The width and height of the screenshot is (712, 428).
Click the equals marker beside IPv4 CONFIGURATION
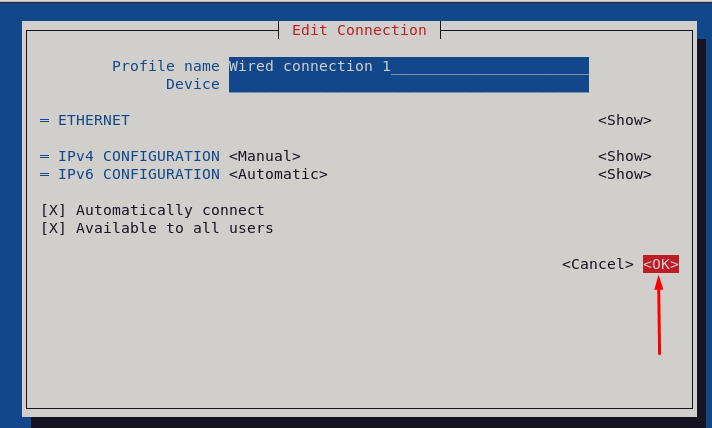point(44,156)
